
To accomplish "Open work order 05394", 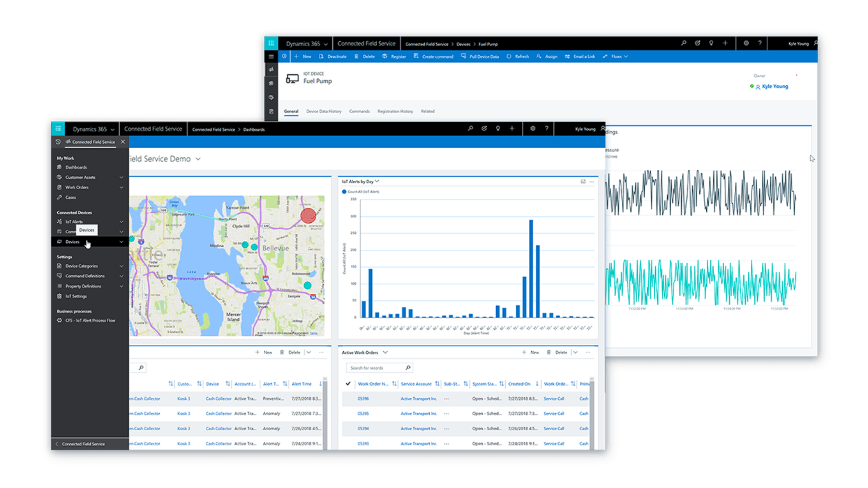I will tap(363, 428).
